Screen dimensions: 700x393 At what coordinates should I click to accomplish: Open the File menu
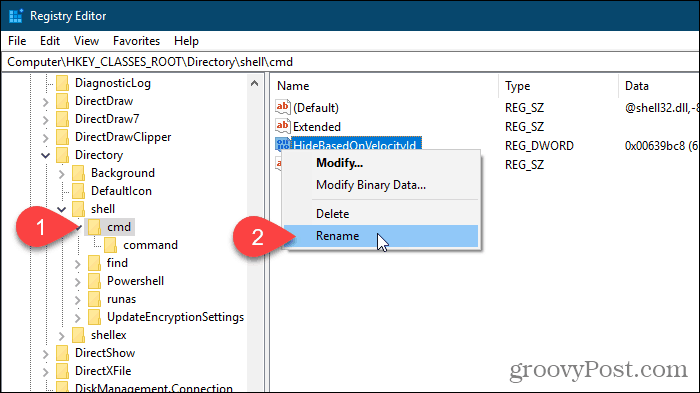tap(17, 41)
